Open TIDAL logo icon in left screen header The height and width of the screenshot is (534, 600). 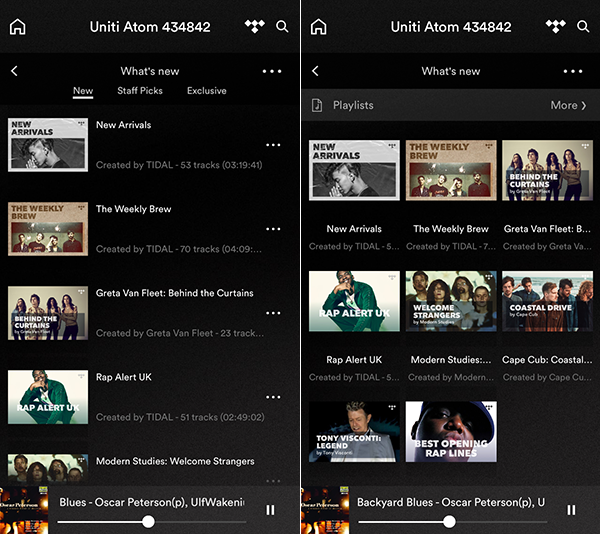[x=254, y=26]
